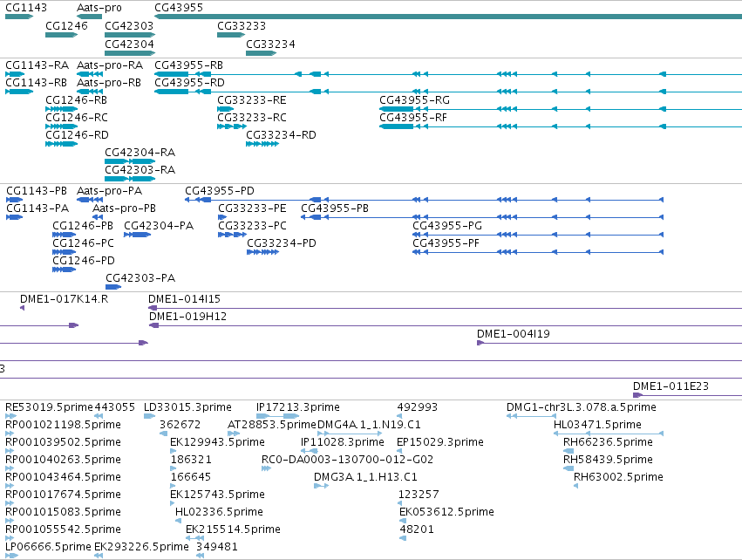Viewport: 742px width, 560px height.
Task: Select EST label LD33015.3prime
Action: pos(187,407)
